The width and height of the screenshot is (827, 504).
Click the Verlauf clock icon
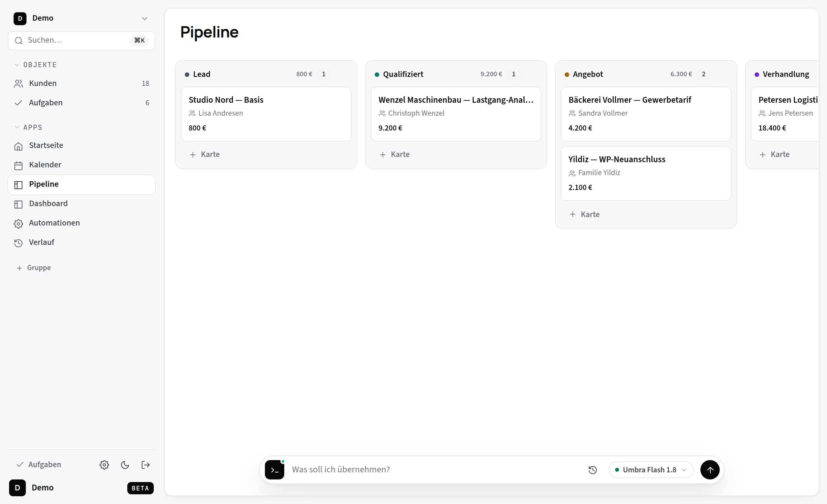pos(18,243)
